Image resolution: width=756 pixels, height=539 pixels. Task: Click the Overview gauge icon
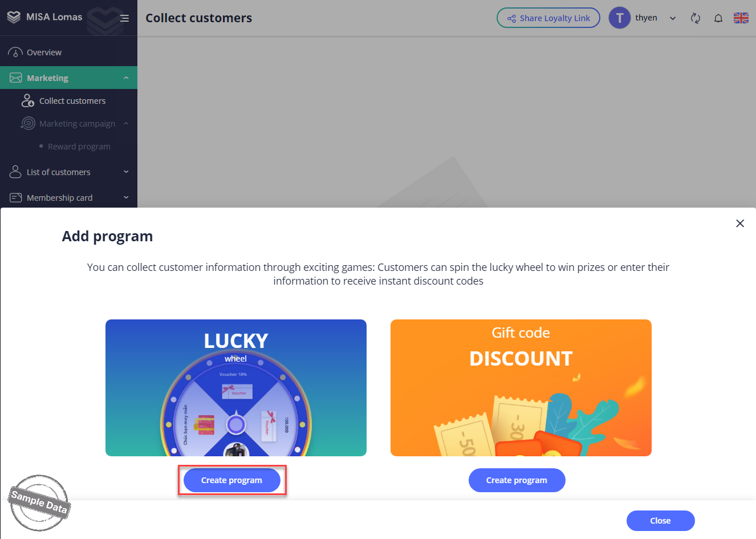point(15,52)
